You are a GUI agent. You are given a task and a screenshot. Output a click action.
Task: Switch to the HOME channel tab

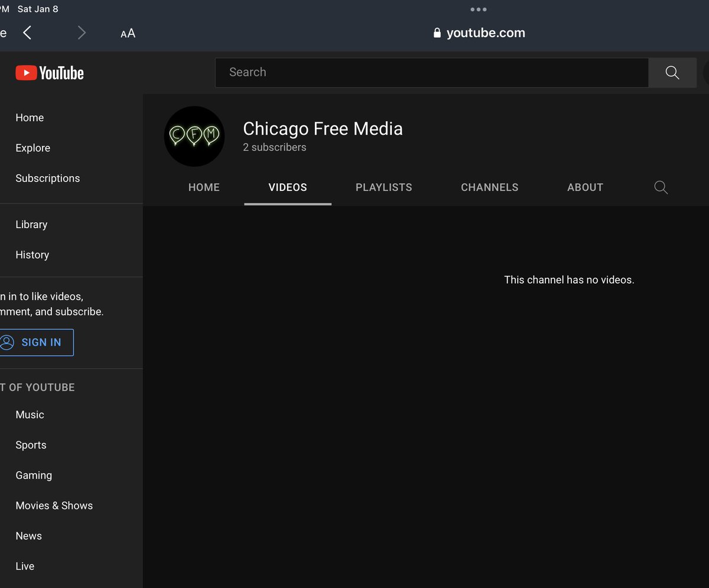click(x=204, y=187)
